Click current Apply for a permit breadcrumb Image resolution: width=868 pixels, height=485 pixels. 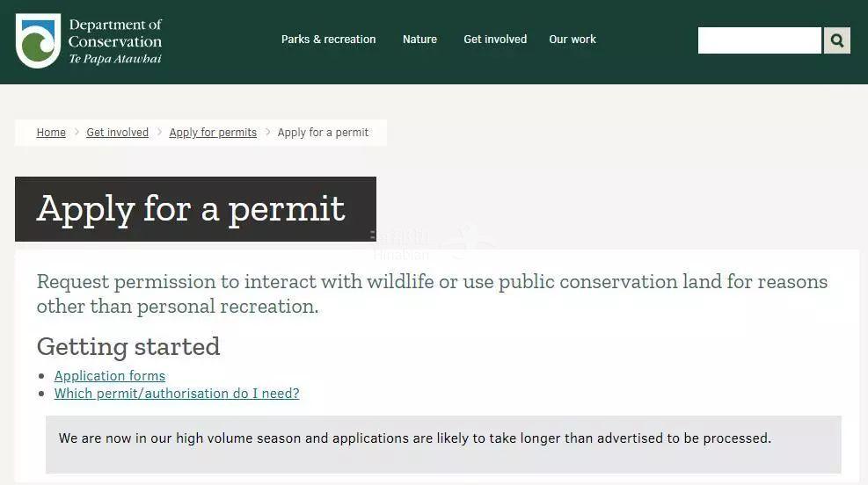pyautogui.click(x=323, y=133)
